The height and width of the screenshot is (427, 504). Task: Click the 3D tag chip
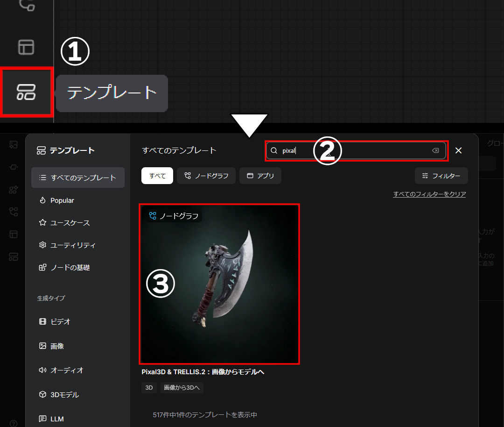[149, 387]
